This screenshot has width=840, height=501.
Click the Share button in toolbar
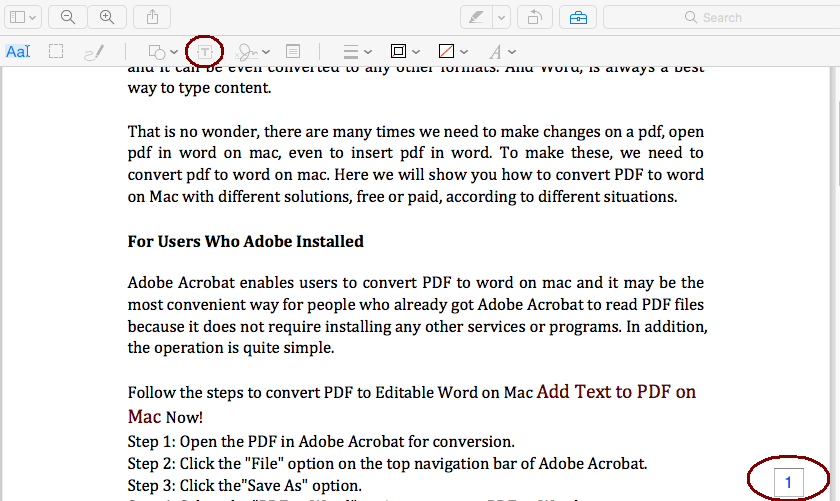click(x=152, y=18)
